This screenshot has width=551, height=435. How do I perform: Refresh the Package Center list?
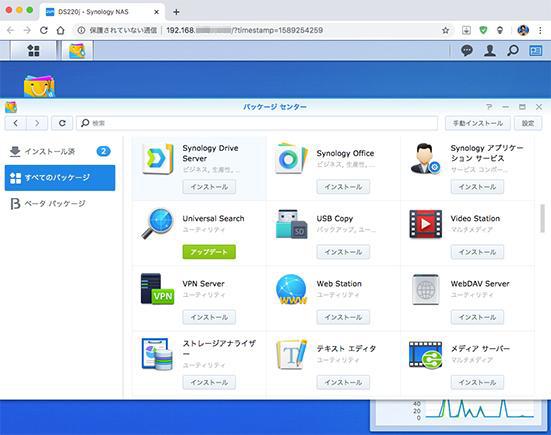62,123
